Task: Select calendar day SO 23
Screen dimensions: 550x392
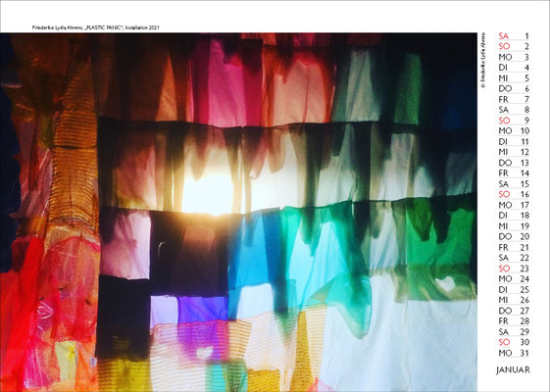Action: coord(514,269)
